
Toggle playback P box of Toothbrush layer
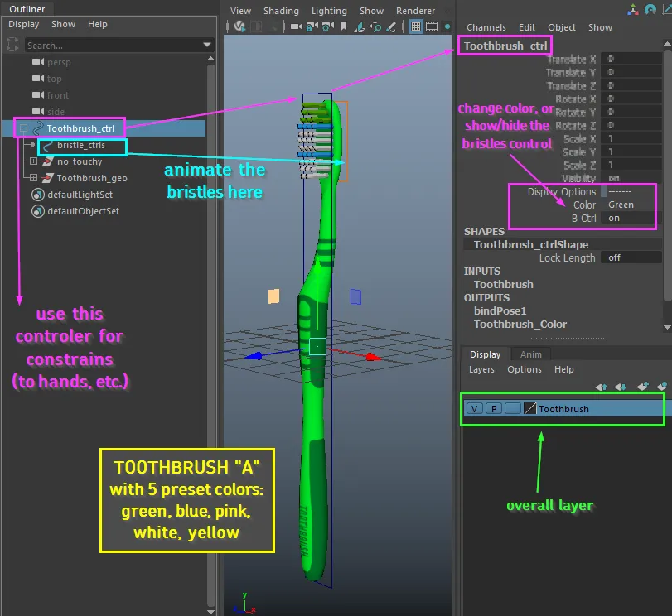(x=493, y=409)
